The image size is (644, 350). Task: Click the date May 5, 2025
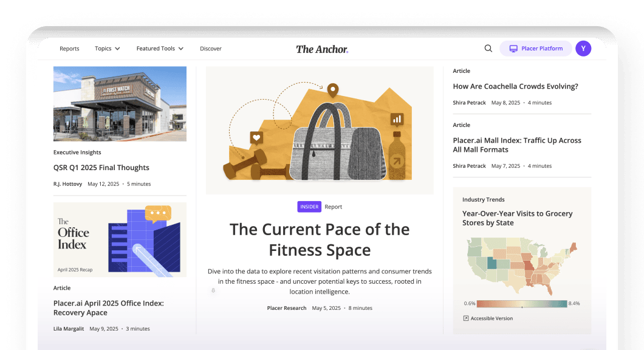326,308
